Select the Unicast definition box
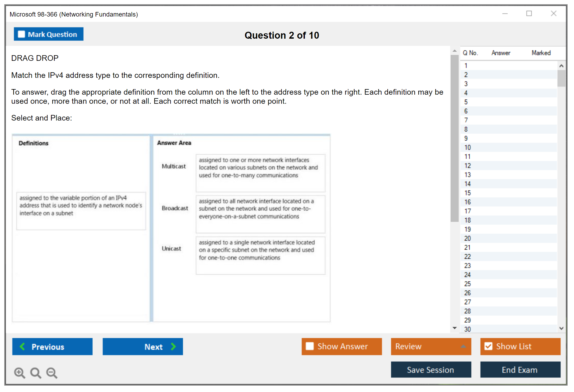Image resolution: width=574 pixels, height=392 pixels. click(260, 255)
